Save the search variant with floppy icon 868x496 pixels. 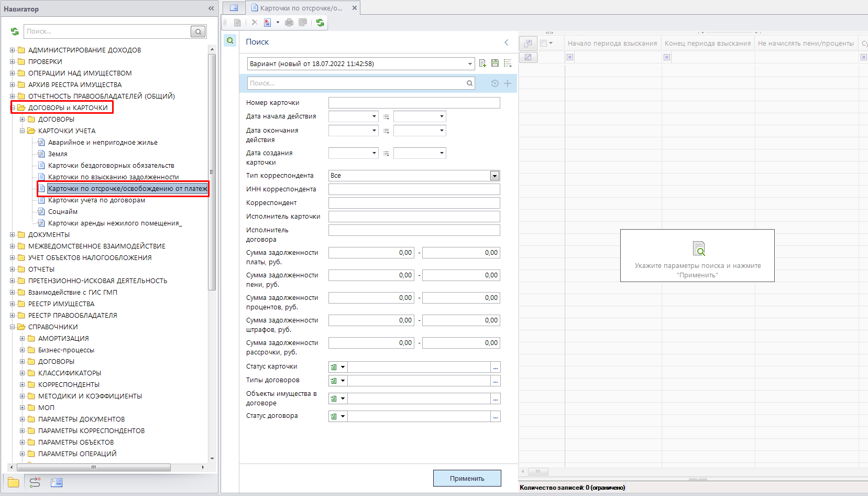[x=495, y=63]
